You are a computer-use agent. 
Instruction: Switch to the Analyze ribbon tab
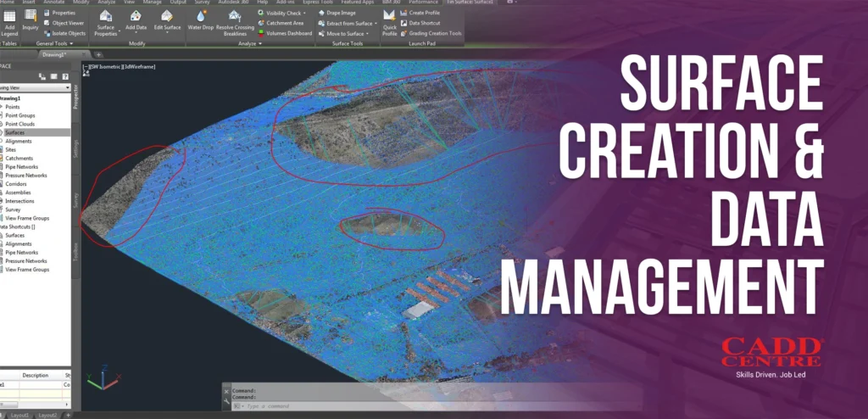107,3
